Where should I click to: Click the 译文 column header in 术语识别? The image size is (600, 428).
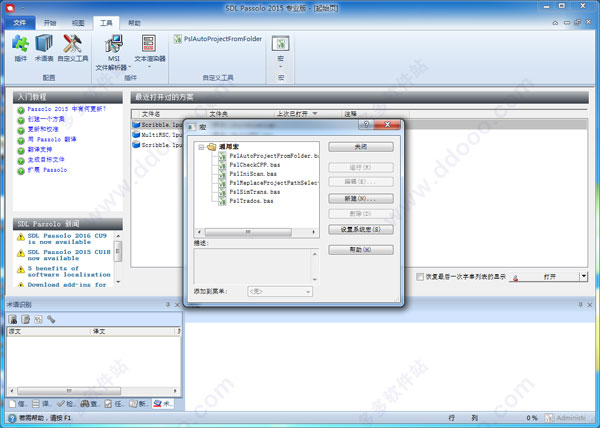134,331
